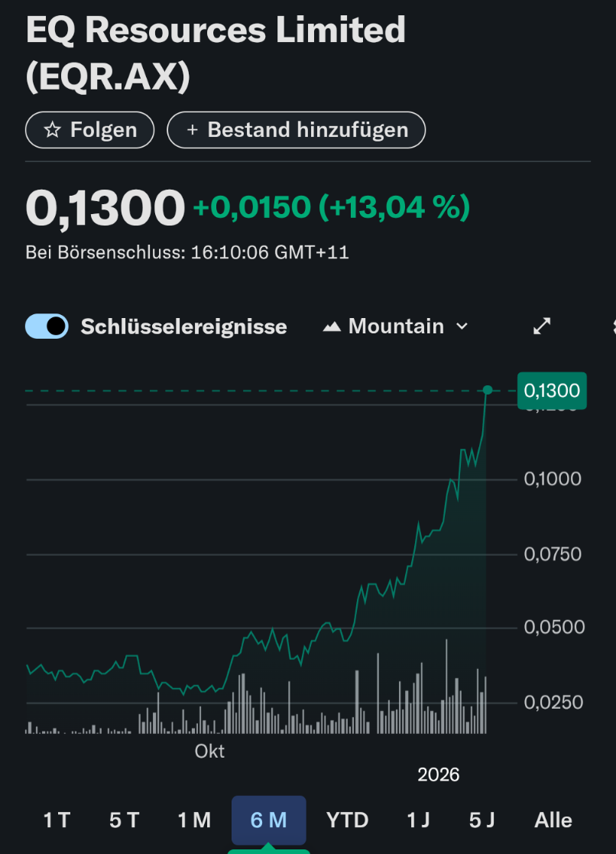Click the Bestand hinzufügen button
This screenshot has width=616, height=854.
coord(297,130)
